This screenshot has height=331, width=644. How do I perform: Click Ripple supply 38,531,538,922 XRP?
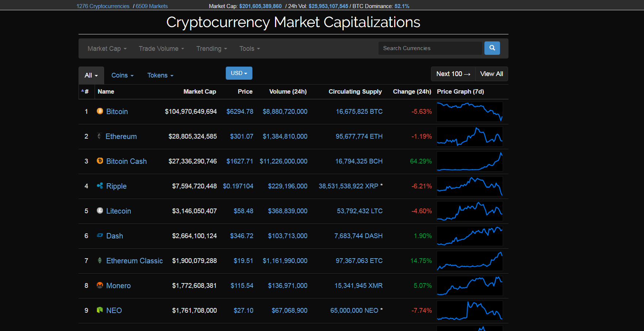(348, 186)
